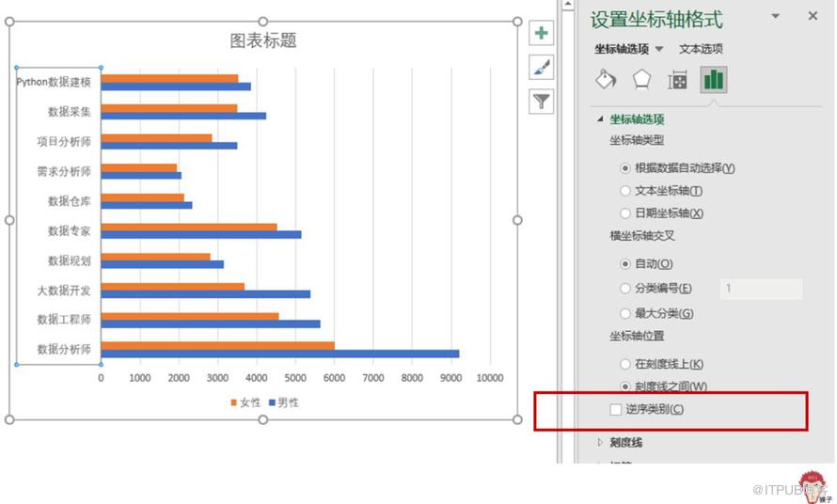Select the Axis Options bar chart icon

(714, 80)
